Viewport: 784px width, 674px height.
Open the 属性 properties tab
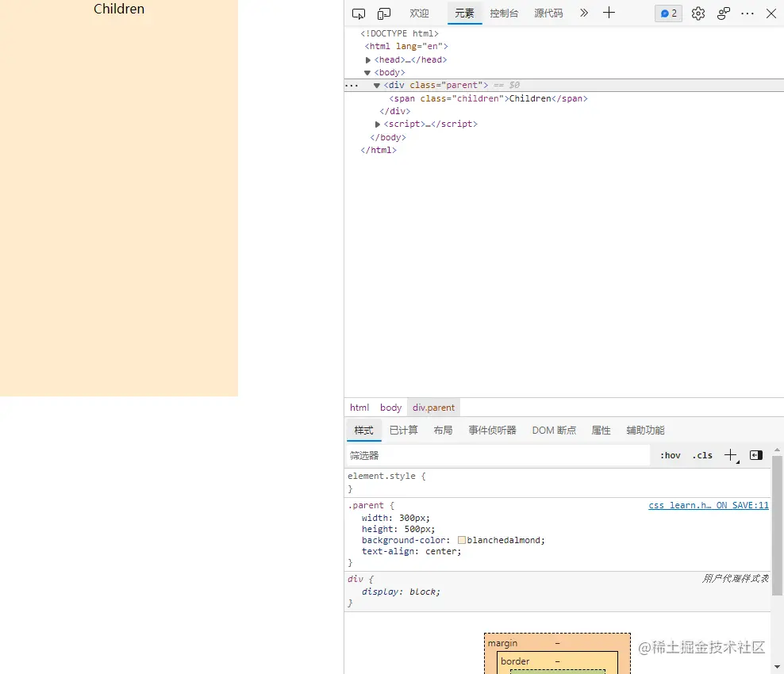click(x=601, y=431)
